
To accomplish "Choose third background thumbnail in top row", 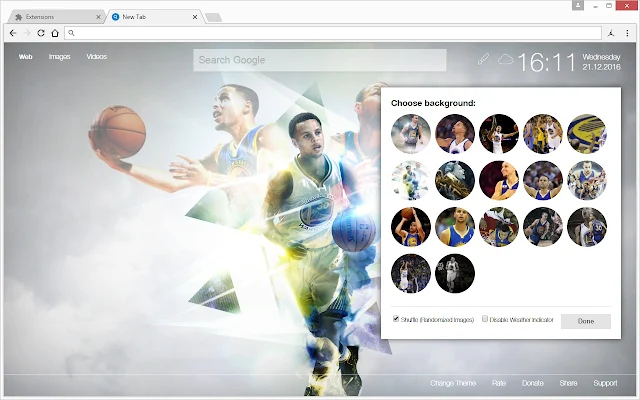I will [x=499, y=133].
